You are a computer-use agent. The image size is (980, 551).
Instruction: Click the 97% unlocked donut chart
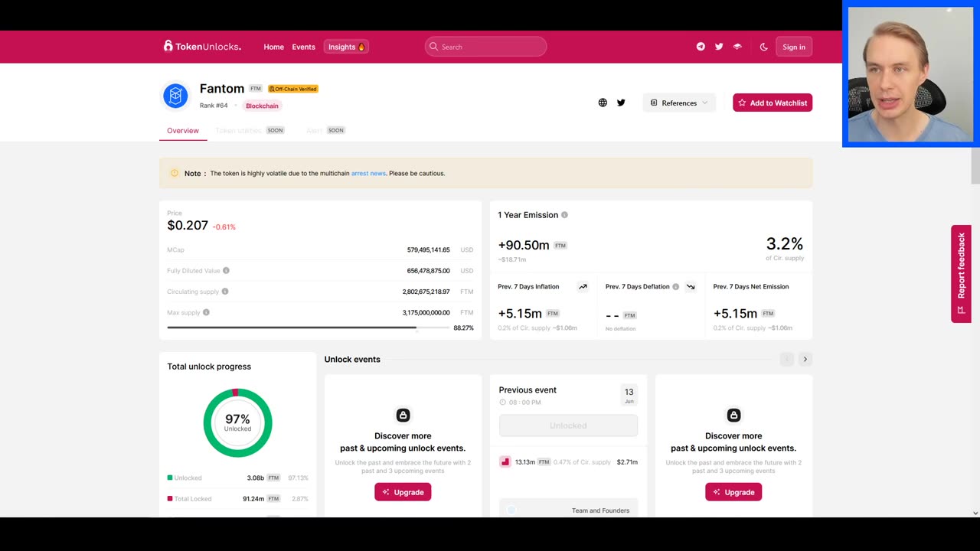237,422
